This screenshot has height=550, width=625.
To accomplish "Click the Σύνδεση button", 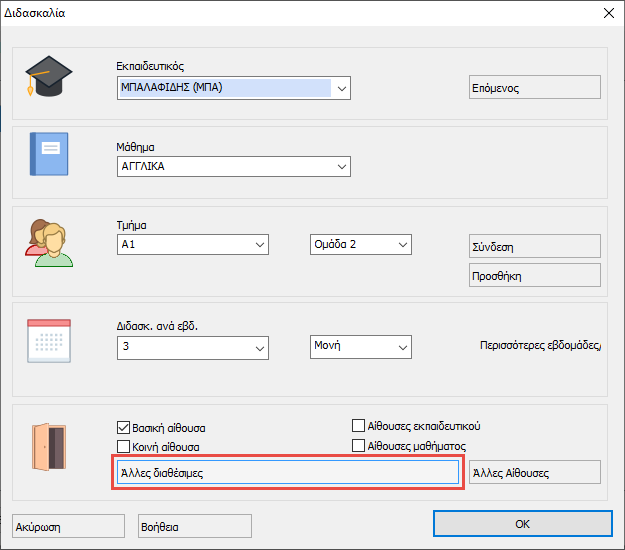I will point(534,247).
